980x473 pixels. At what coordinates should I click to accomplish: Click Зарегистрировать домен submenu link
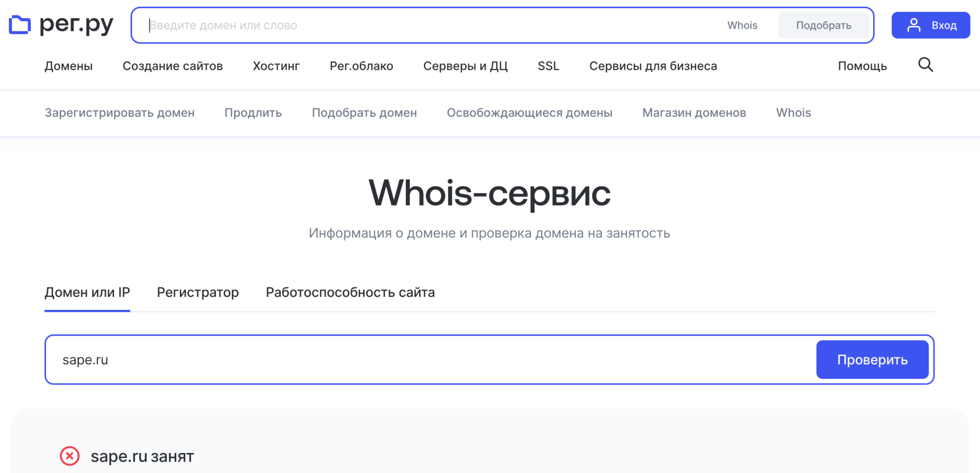click(120, 113)
